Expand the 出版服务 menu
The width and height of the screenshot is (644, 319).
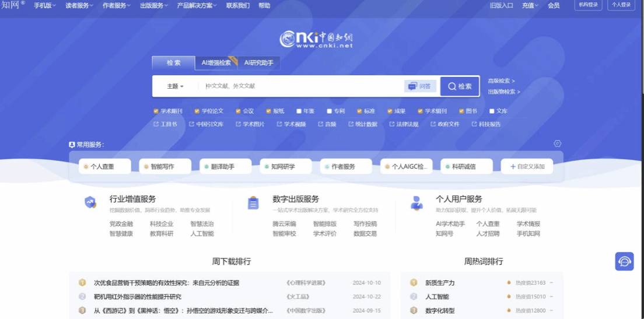click(x=154, y=6)
